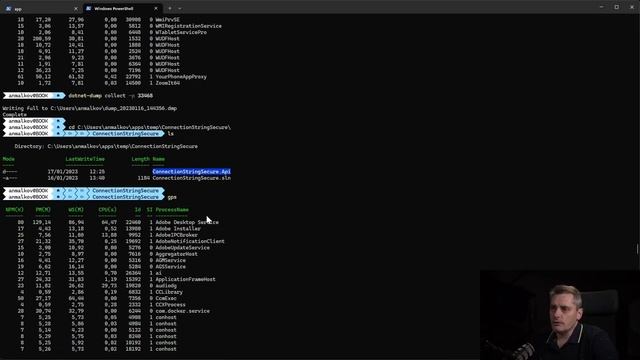Click the YourPhoneAppProxy process name
The height and width of the screenshot is (360, 640).
[181, 77]
